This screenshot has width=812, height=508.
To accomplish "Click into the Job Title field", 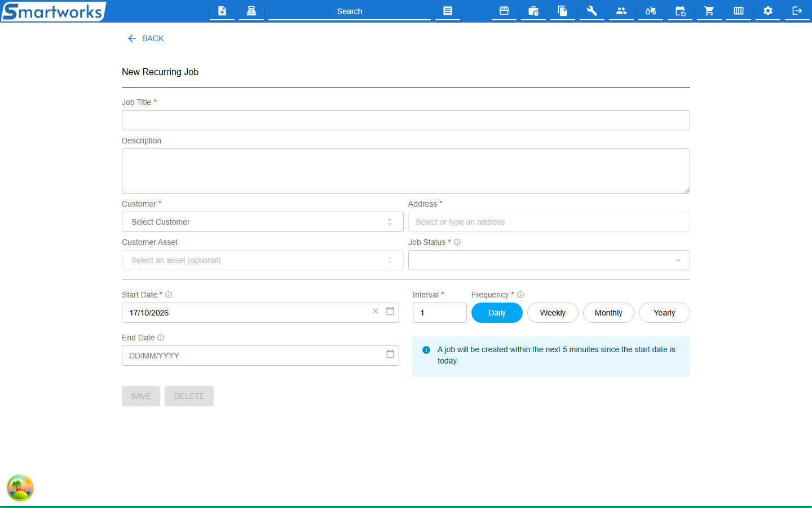I will click(x=406, y=120).
